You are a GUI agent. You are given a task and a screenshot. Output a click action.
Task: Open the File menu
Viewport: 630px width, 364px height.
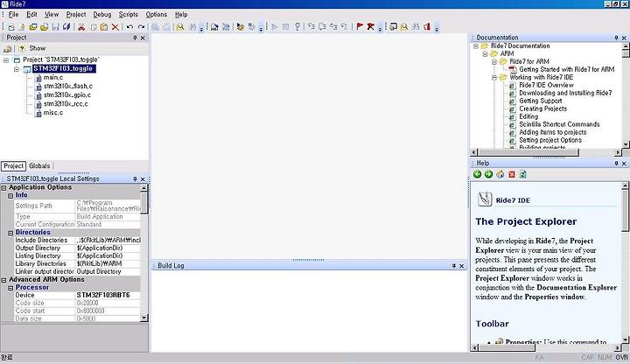(x=14, y=14)
